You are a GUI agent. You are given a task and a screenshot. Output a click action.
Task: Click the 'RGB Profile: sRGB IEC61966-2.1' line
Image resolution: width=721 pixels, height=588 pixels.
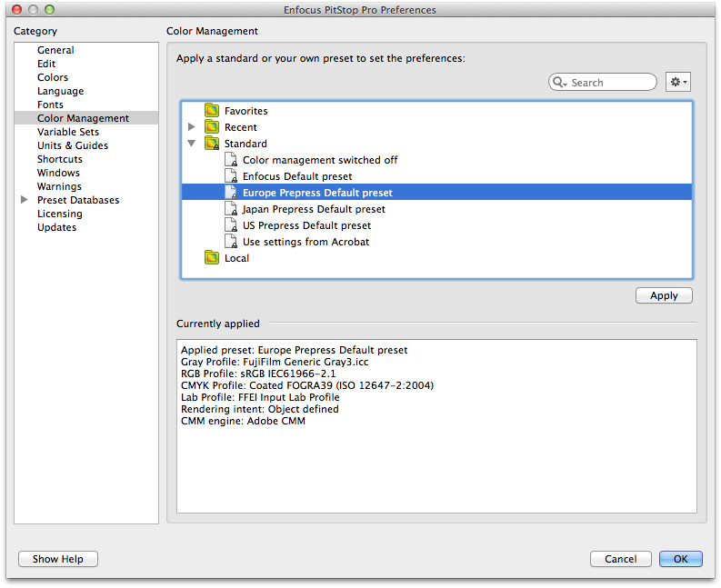tap(258, 374)
